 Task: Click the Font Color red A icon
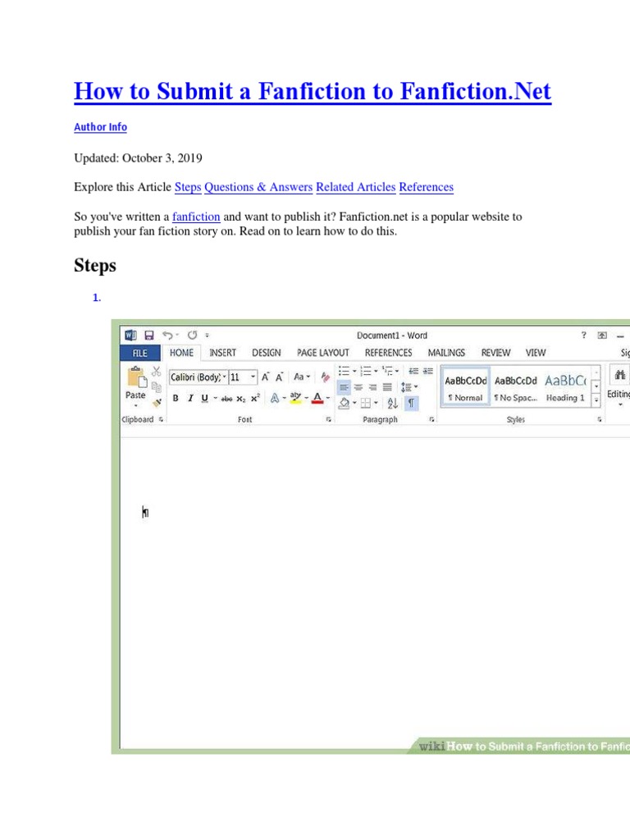317,398
